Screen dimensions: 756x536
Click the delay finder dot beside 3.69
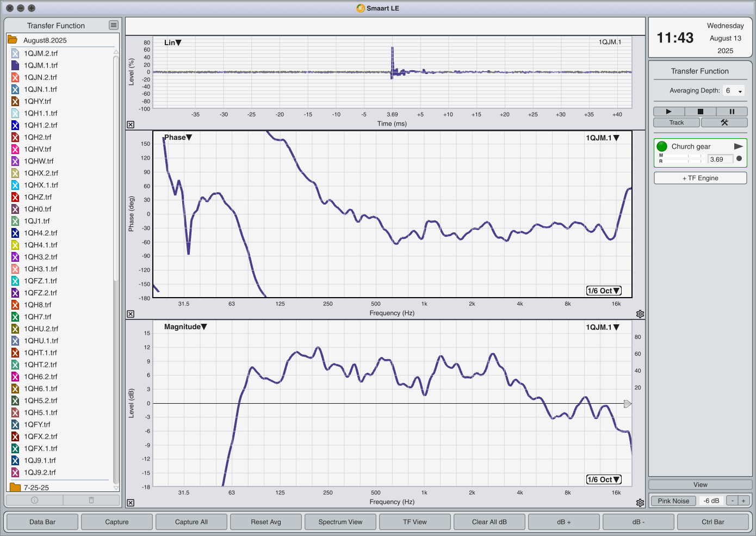coord(739,159)
